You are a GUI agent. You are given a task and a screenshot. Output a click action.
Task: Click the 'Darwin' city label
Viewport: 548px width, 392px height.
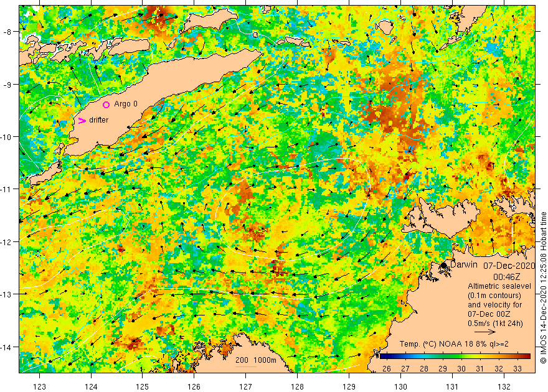pos(464,264)
